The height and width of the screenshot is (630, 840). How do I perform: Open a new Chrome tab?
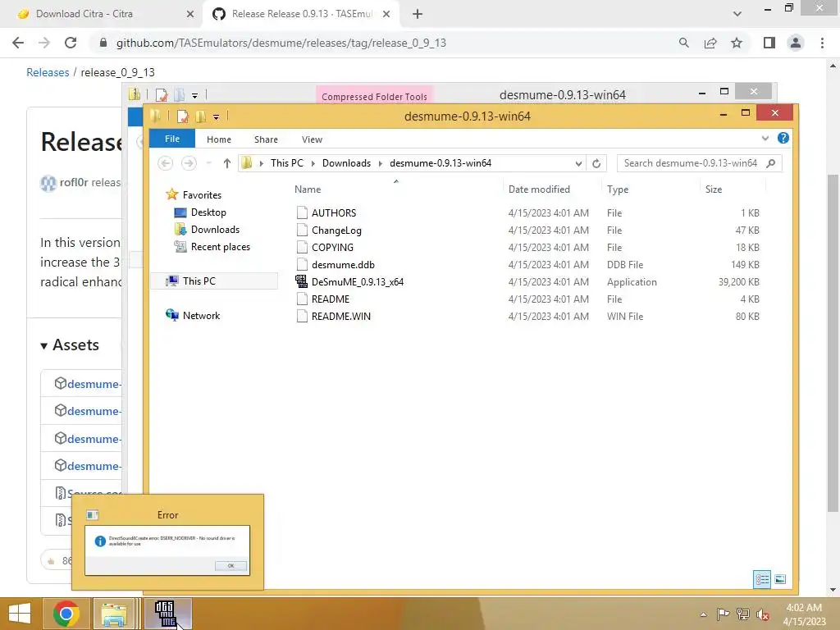[418, 14]
